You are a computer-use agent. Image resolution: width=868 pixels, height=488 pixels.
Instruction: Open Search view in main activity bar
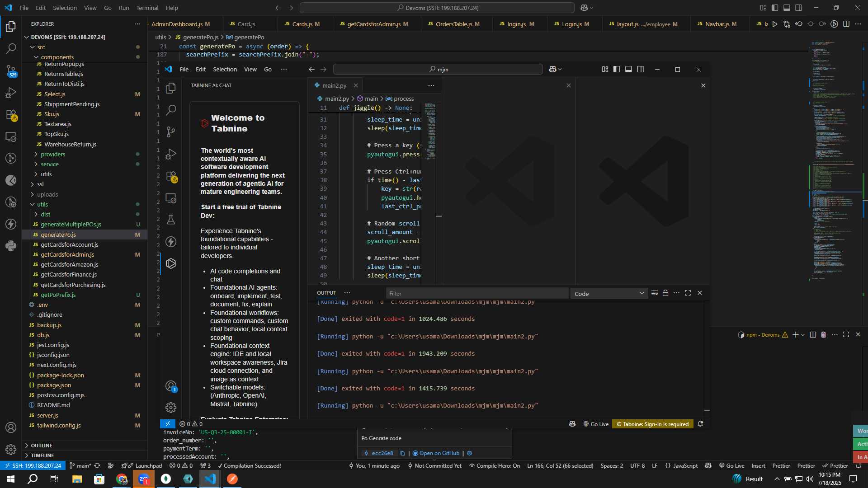point(11,48)
